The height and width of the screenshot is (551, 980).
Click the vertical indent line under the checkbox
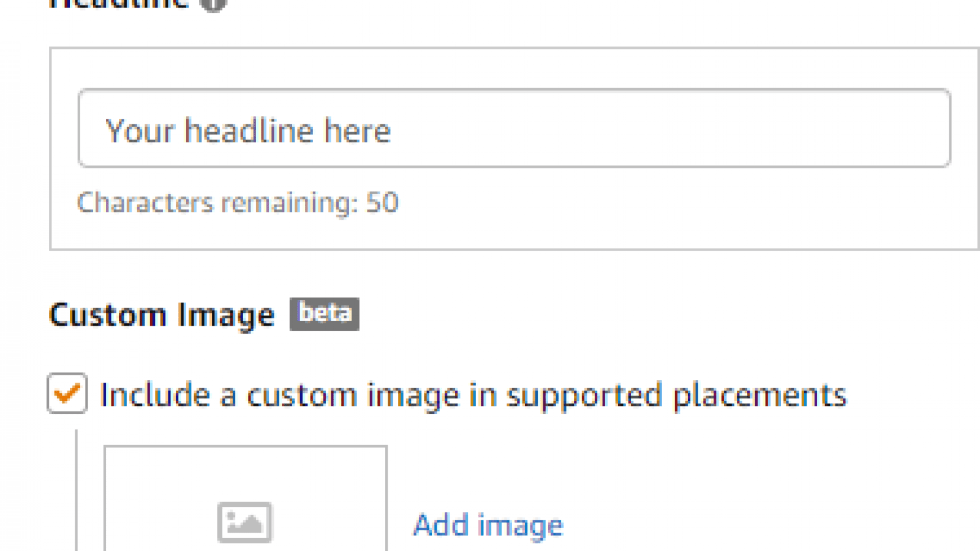click(x=77, y=490)
